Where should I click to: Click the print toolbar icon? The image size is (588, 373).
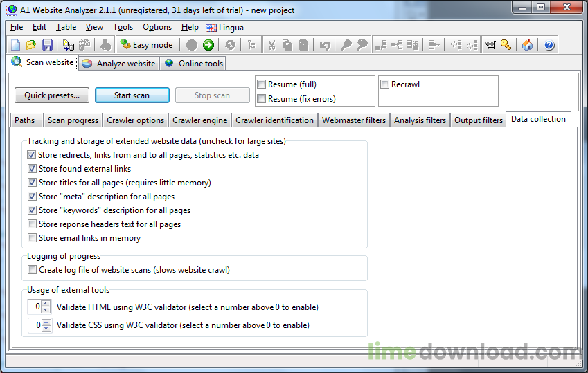click(105, 45)
